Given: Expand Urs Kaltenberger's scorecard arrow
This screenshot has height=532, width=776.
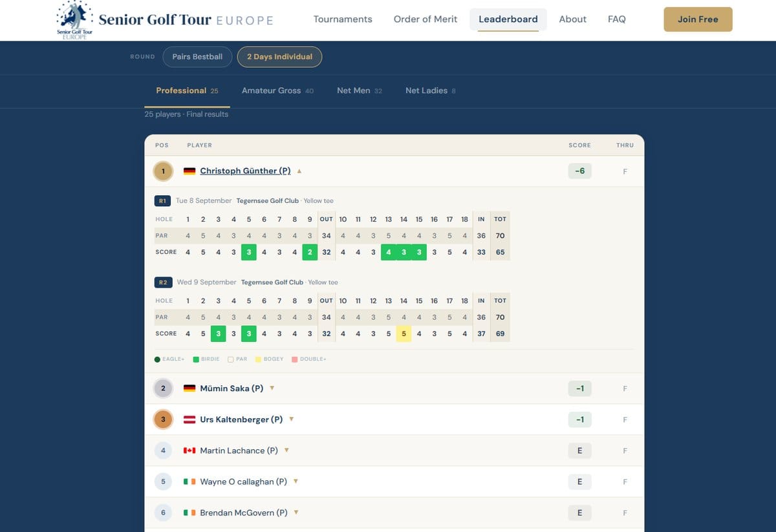Looking at the screenshot, I should [291, 419].
